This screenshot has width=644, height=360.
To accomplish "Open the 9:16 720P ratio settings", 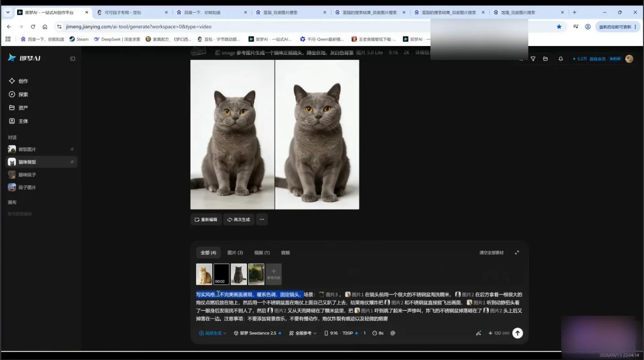I will (345, 333).
